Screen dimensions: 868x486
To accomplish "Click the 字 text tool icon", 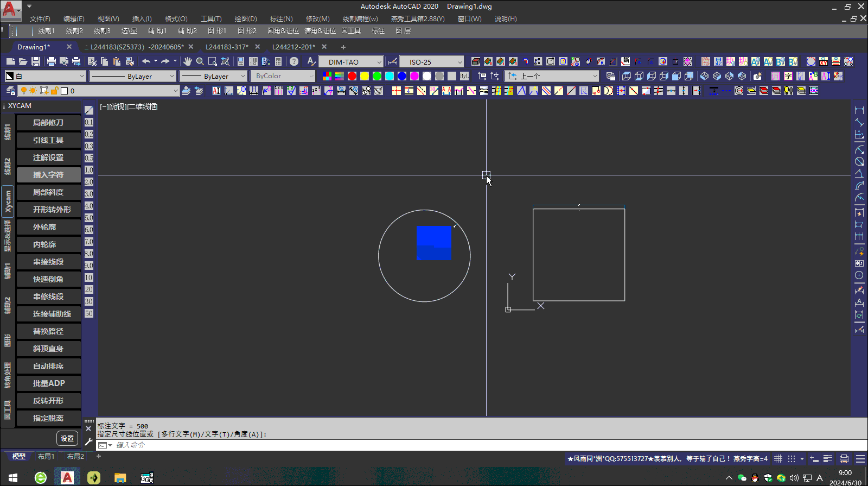I will 788,76.
